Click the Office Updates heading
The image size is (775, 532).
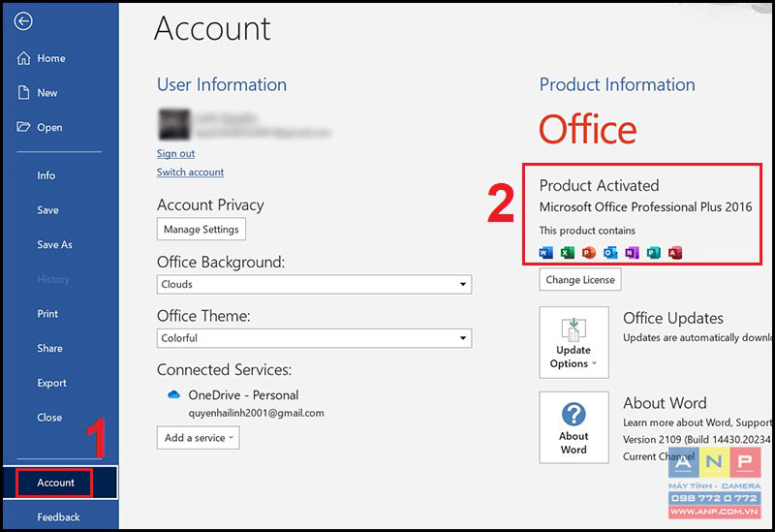pyautogui.click(x=673, y=319)
